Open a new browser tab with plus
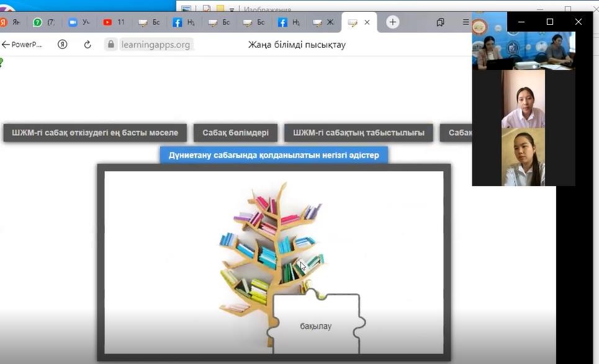The width and height of the screenshot is (599, 364). click(x=392, y=22)
